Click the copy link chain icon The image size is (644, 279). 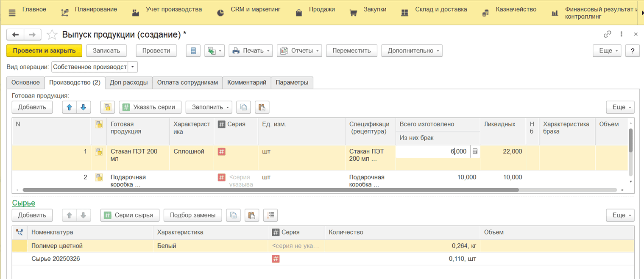click(x=607, y=34)
